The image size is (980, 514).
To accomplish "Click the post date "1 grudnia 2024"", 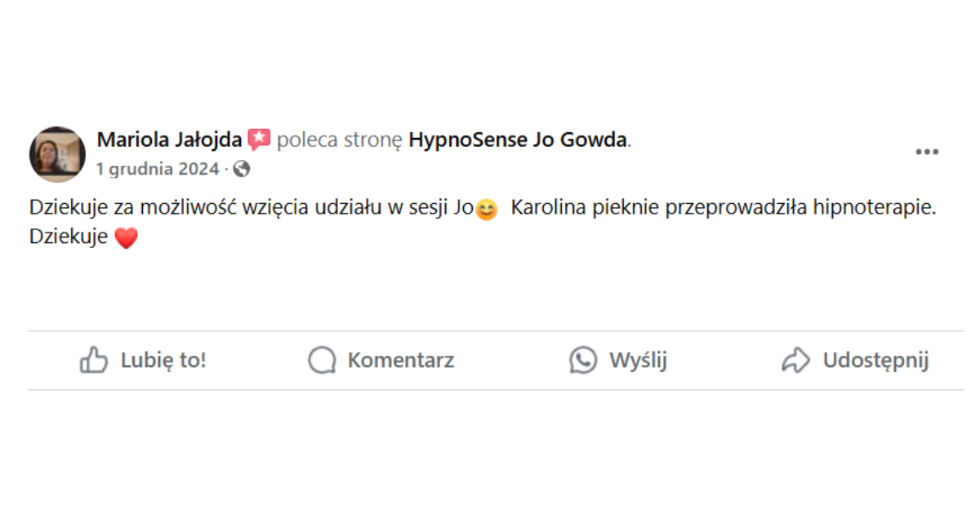I will 157,170.
